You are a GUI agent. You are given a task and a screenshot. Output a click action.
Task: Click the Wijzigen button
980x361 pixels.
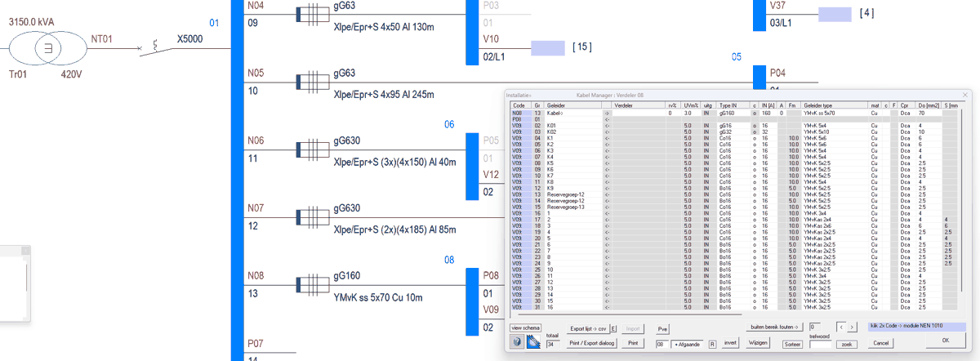758,343
